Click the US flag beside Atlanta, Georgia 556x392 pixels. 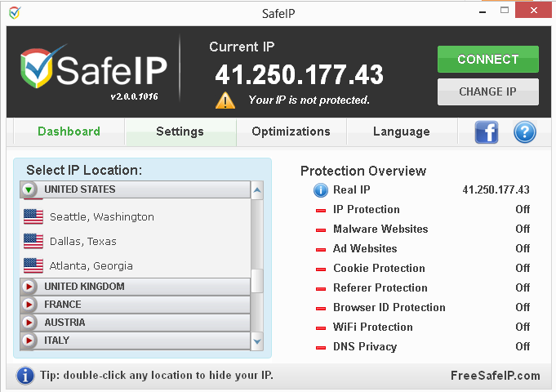(33, 265)
